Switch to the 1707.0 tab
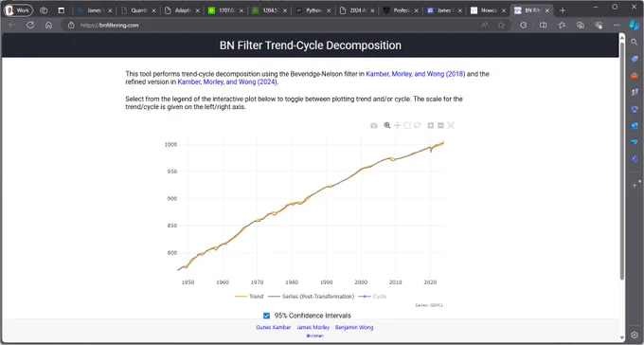This screenshot has height=345, width=644. pyautogui.click(x=225, y=10)
